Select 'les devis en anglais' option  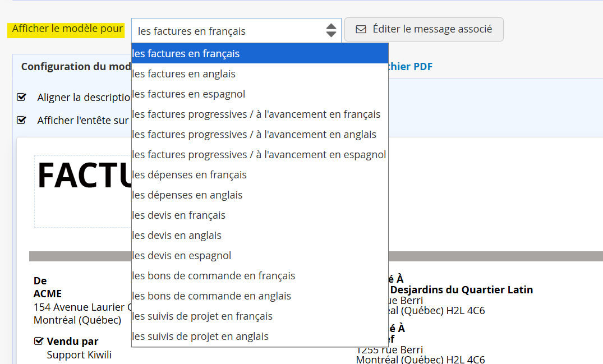pos(260,235)
